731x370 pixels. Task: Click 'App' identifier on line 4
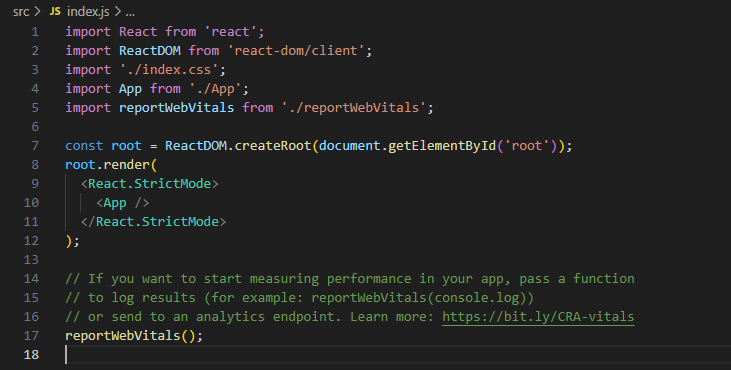point(130,89)
